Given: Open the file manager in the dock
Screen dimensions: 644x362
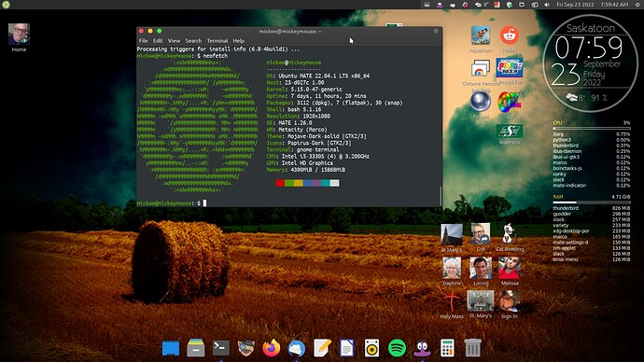Looking at the screenshot, I should pyautogui.click(x=195, y=348).
